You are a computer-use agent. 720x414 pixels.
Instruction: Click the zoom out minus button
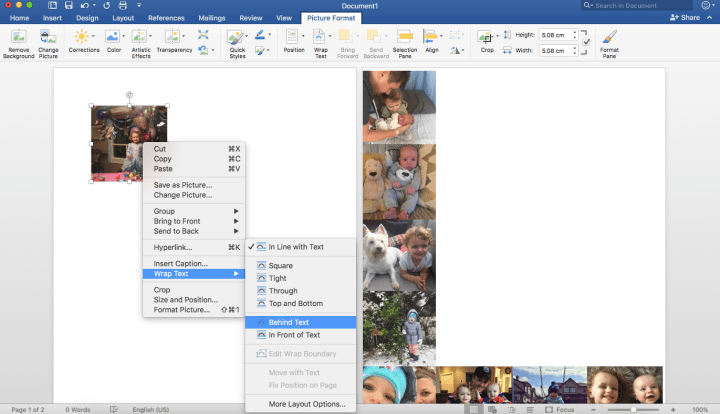point(593,409)
